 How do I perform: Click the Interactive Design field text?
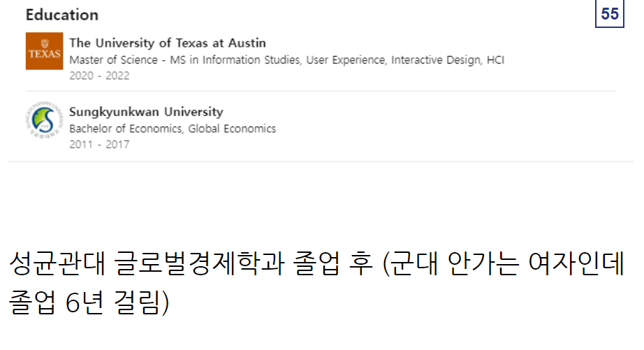(435, 60)
